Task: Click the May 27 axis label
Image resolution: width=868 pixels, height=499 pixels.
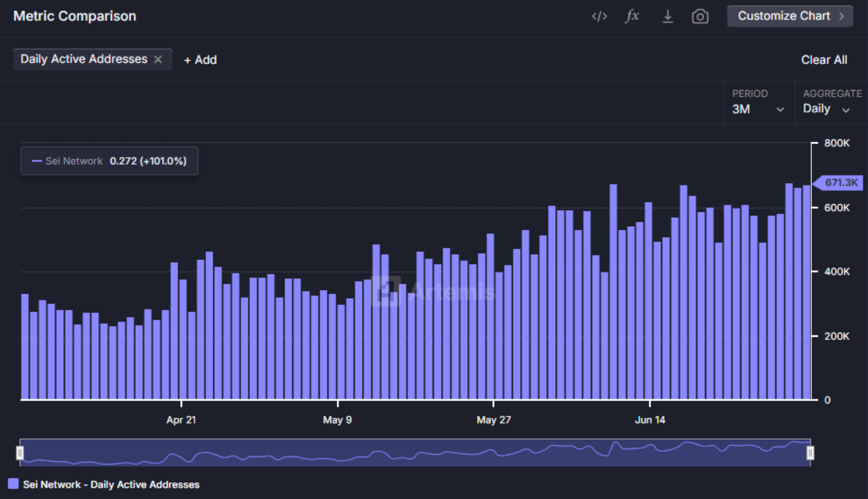Action: click(x=494, y=420)
